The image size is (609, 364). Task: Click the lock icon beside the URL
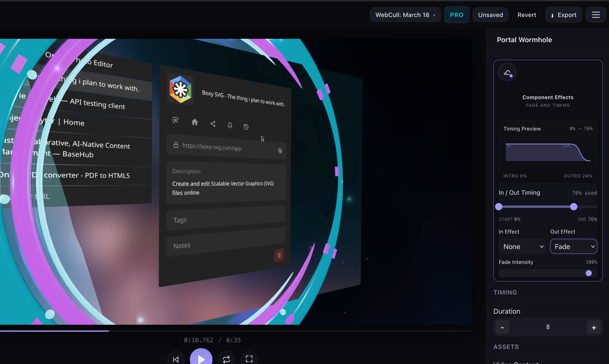pyautogui.click(x=176, y=145)
